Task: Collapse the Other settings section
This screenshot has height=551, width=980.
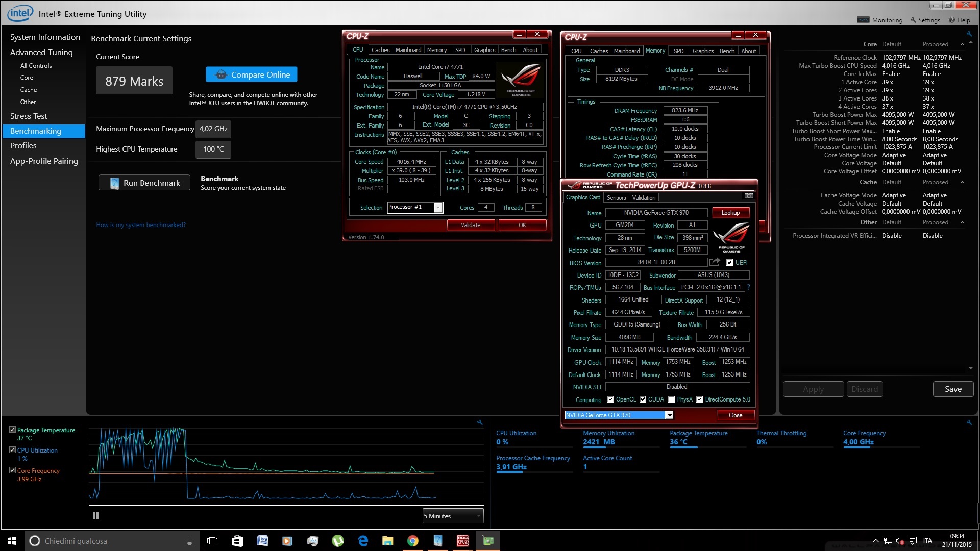Action: tap(963, 222)
